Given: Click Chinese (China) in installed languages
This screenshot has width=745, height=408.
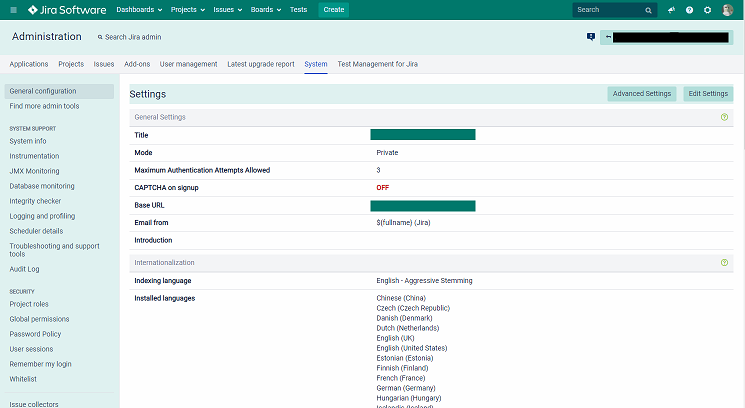Looking at the screenshot, I should point(401,298).
